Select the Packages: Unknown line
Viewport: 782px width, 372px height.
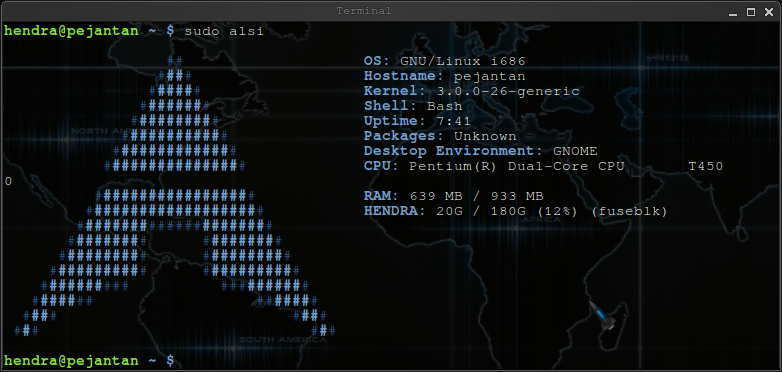point(440,136)
